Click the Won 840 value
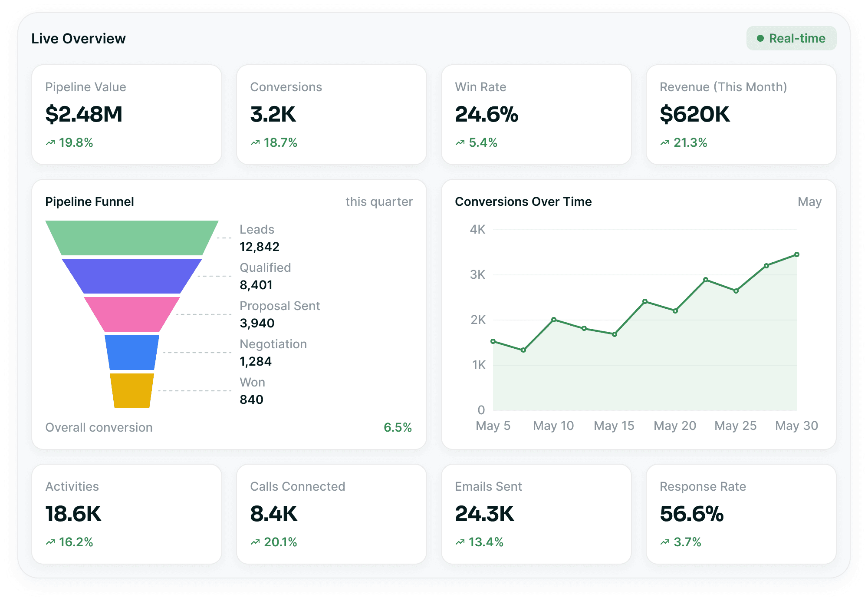Screen dimensions: 868x601 tap(252, 400)
